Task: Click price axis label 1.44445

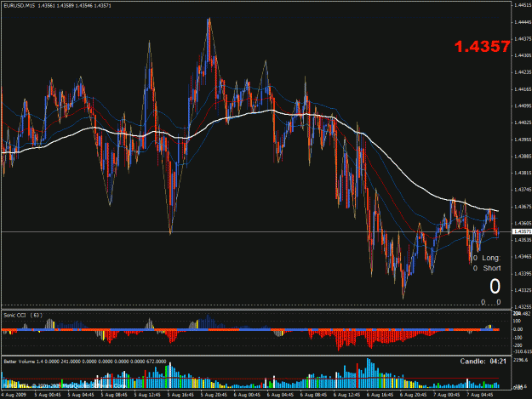Action: pos(523,22)
